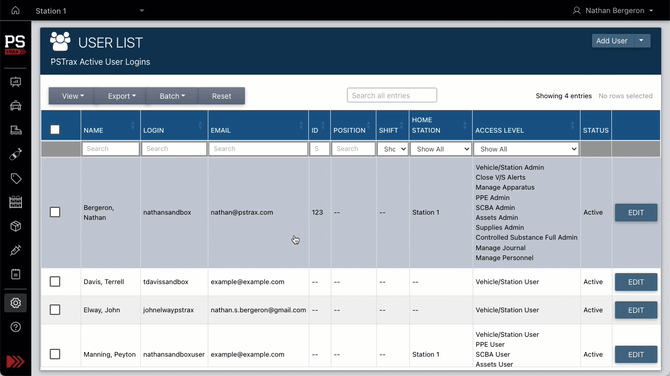Edit user Davis, Terrell

(636, 282)
